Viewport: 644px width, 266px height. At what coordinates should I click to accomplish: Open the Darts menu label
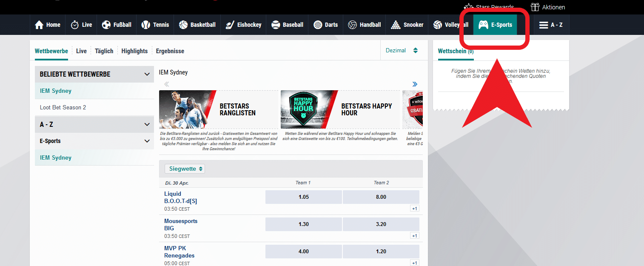(331, 25)
